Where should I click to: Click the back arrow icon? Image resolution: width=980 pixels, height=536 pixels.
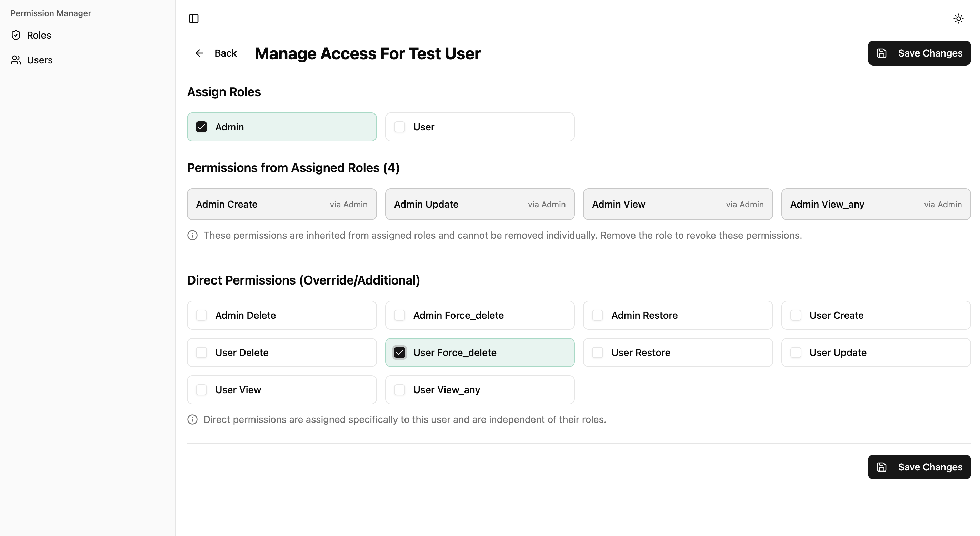199,53
